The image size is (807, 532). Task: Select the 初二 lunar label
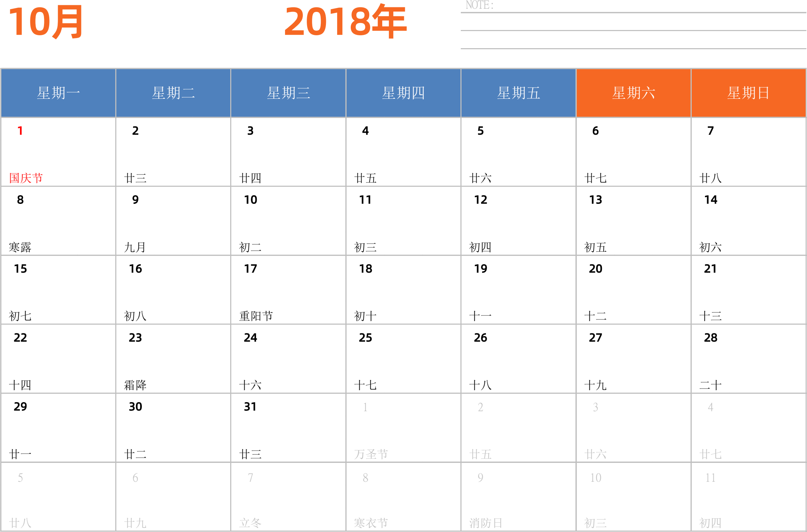[250, 247]
